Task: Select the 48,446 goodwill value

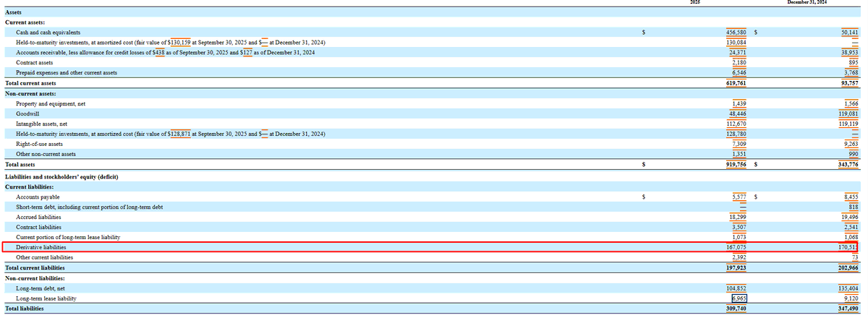Action: pos(738,114)
